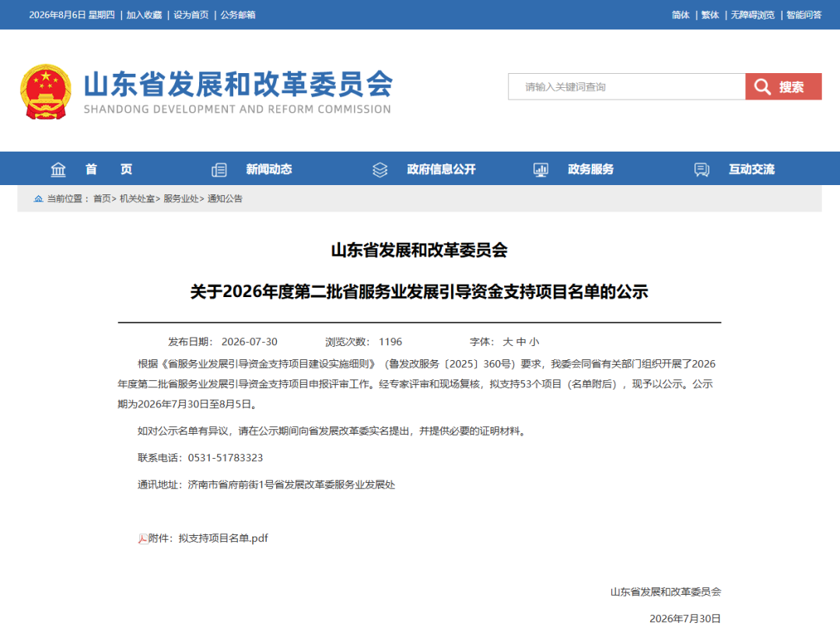Open the 政务服务 menu
Screen dimensions: 840x633
coord(591,170)
